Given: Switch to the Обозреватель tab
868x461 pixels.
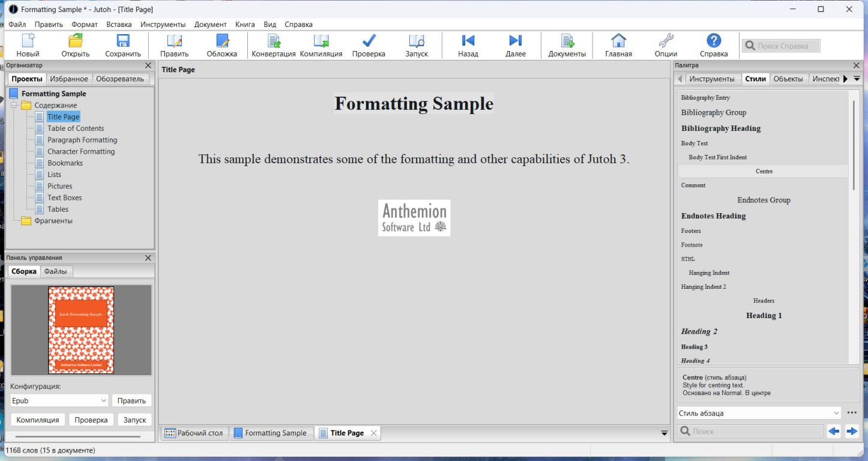Looking at the screenshot, I should pyautogui.click(x=120, y=79).
